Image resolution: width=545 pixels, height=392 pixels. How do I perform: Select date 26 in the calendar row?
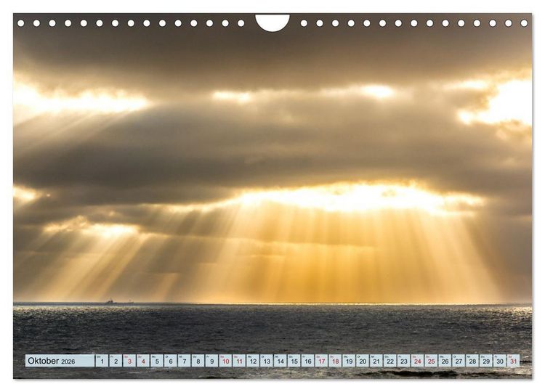point(445,361)
